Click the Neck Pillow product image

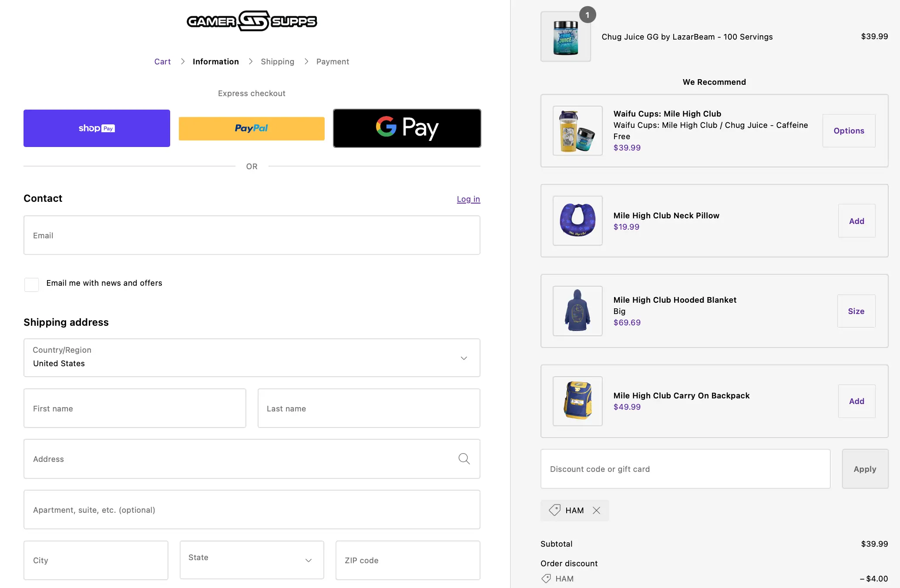click(578, 220)
